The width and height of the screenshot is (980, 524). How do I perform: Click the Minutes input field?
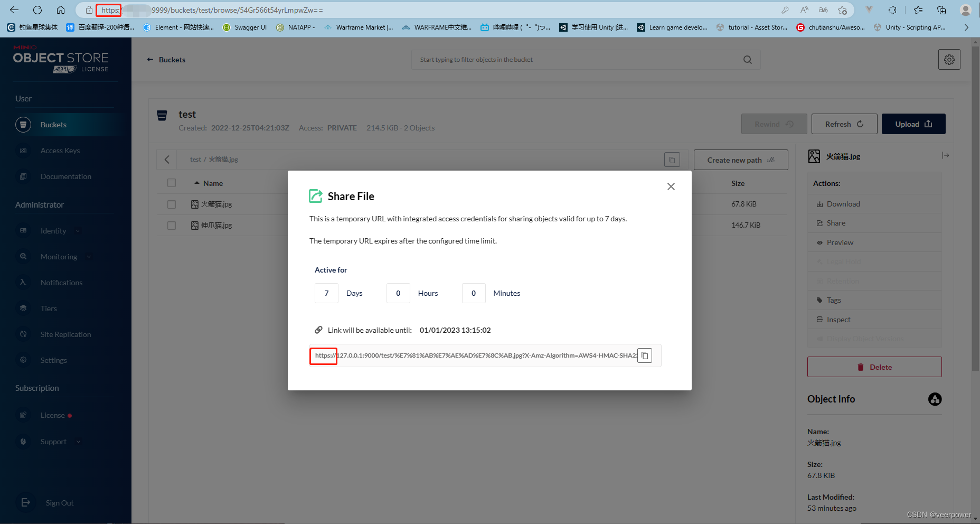click(x=474, y=293)
